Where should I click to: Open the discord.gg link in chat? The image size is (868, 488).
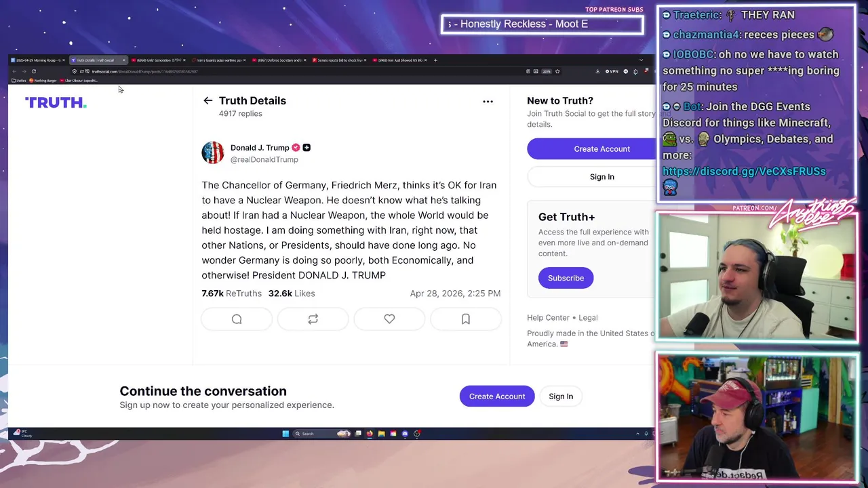[744, 171]
